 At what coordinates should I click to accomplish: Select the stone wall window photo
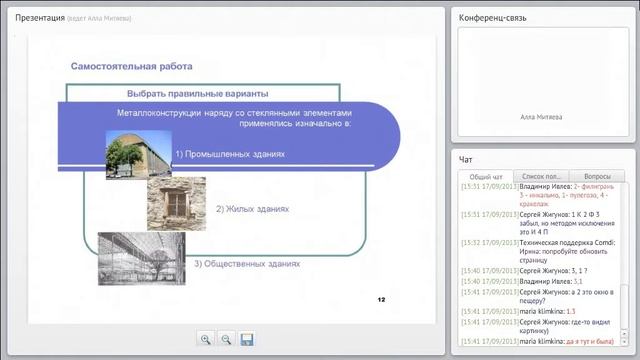[x=176, y=204]
